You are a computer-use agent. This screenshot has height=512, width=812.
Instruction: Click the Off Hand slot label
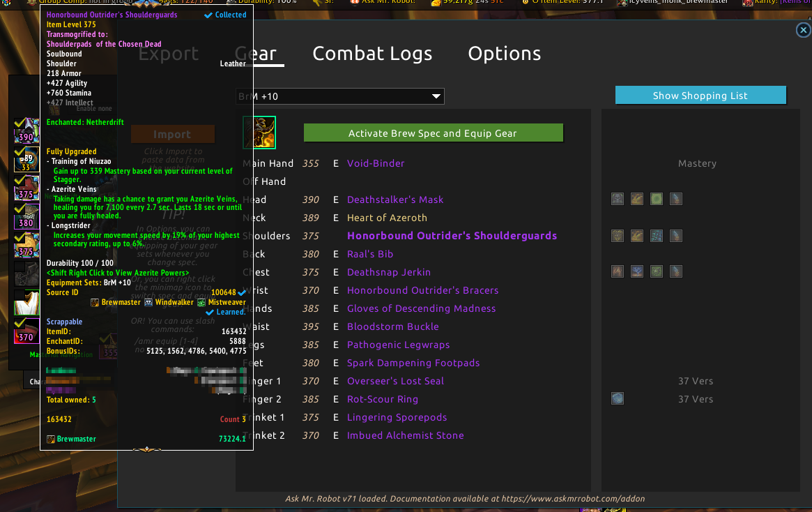(x=264, y=181)
